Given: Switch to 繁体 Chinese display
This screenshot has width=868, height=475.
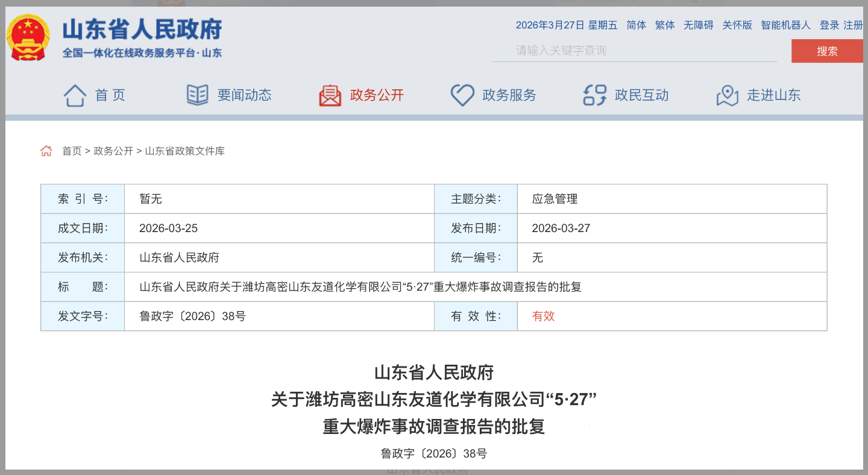Looking at the screenshot, I should (665, 25).
